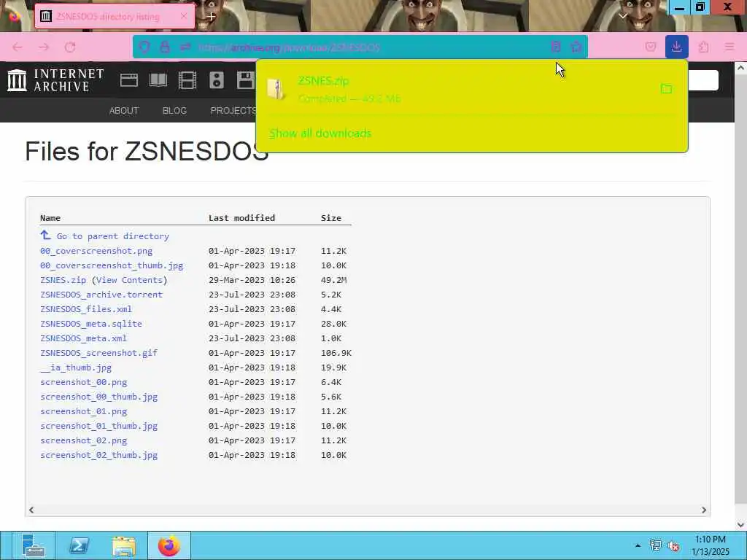Click the browser Forward arrow
The width and height of the screenshot is (747, 560).
[44, 47]
